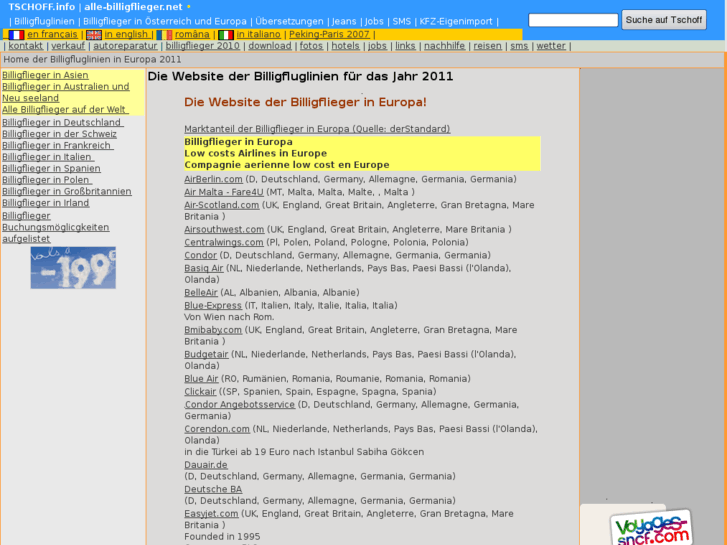727x545 pixels.
Task: Open the fotos menu link
Action: [x=311, y=45]
